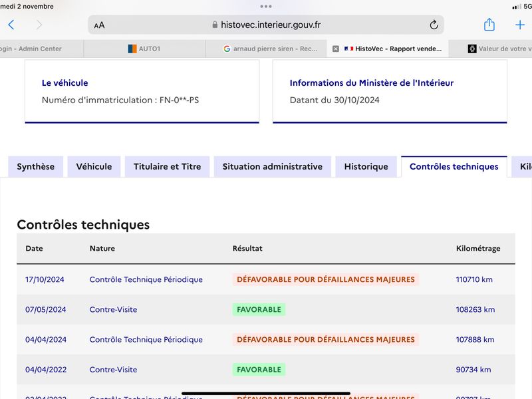Open the AA reader options button
The width and height of the screenshot is (532, 399).
pos(99,25)
